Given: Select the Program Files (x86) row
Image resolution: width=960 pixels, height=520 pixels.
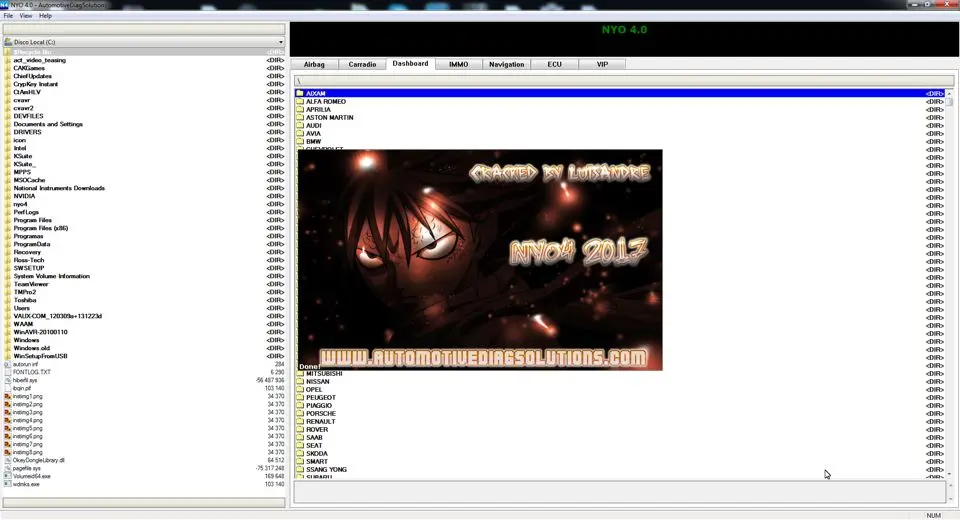Looking at the screenshot, I should click(x=144, y=228).
